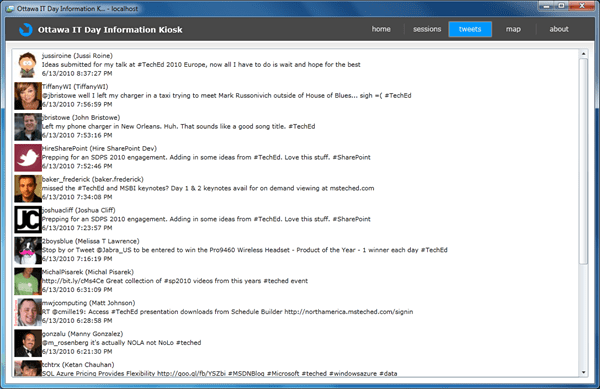Select '2boysblue (Melissa T Lawrence)' username
This screenshot has width=600, height=389.
coord(90,241)
